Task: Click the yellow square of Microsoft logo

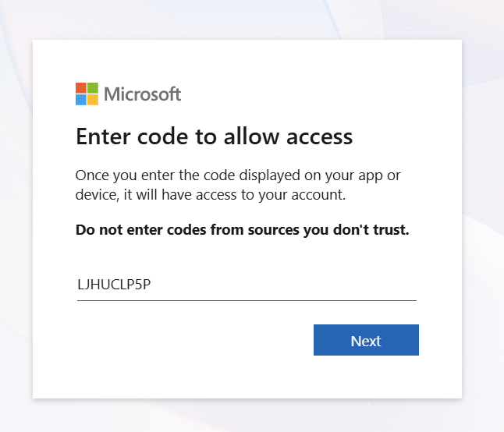Action: [x=93, y=99]
